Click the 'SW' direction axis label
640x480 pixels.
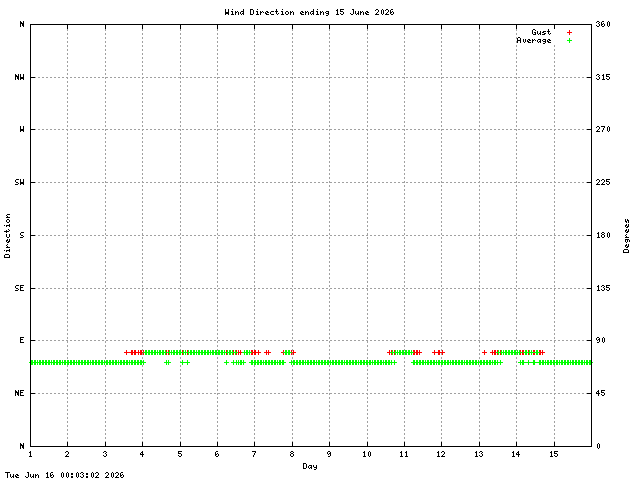point(19,182)
